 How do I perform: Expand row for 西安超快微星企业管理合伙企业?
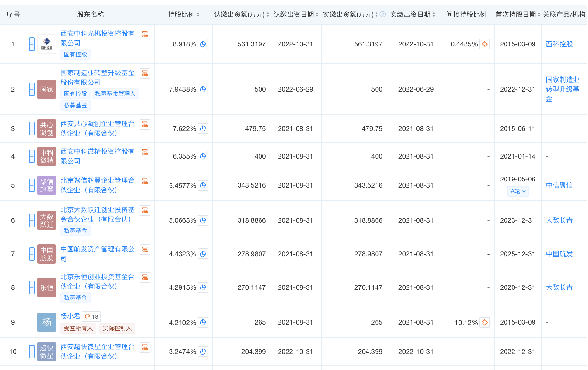click(x=32, y=352)
